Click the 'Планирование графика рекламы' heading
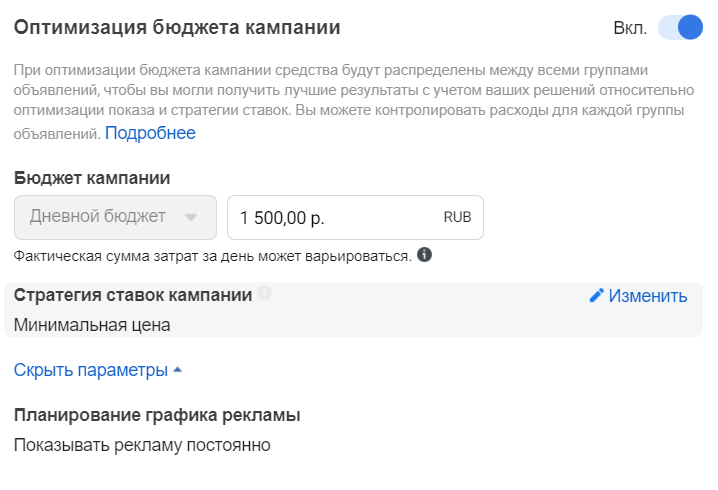 tap(157, 415)
